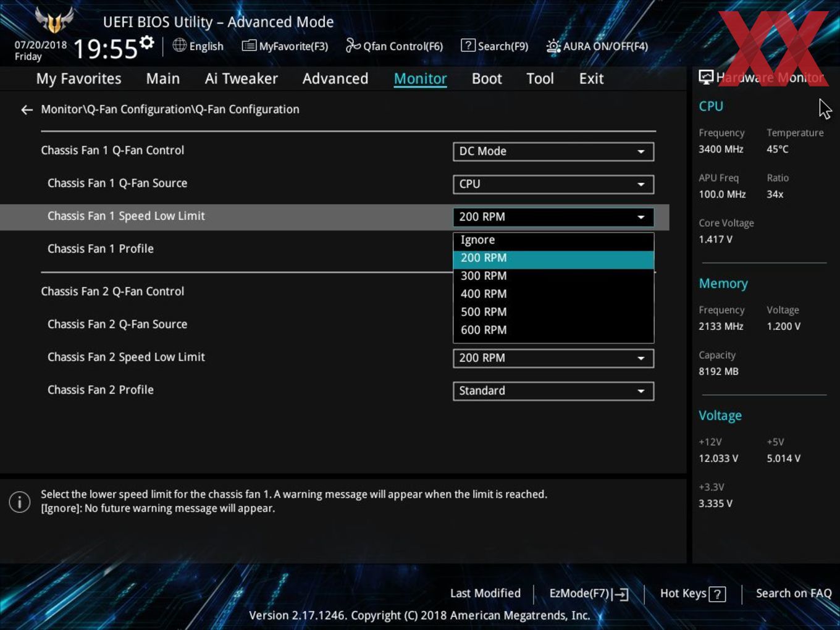Toggle AURA ON/OFF(F4)
Screen dimensions: 840x630
[597, 46]
